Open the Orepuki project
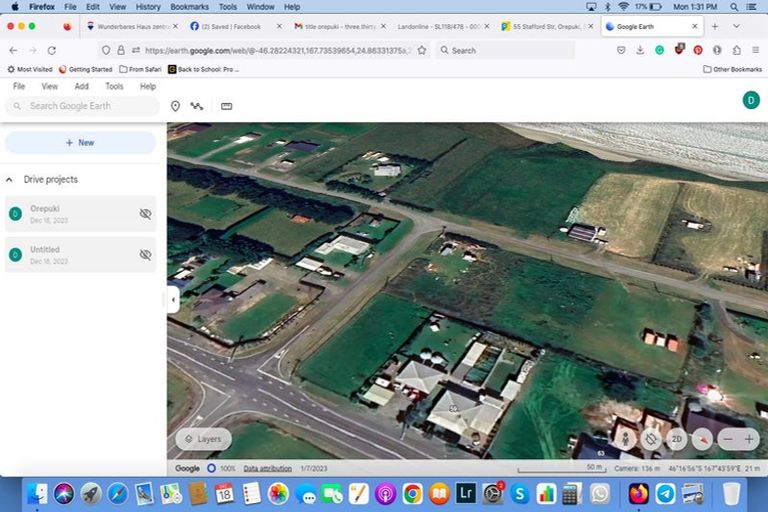The image size is (768, 512). point(80,214)
